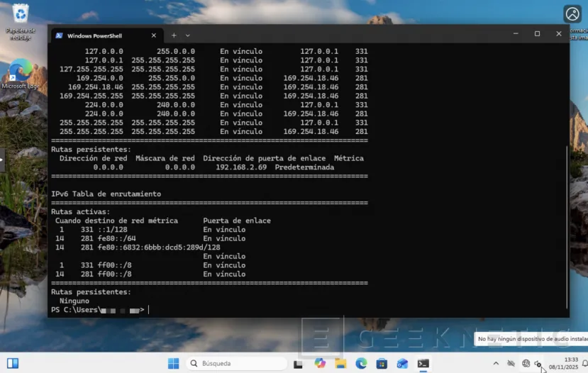Image resolution: width=588 pixels, height=373 pixels.
Task: Open Outlook from the taskbar
Action: [x=402, y=363]
